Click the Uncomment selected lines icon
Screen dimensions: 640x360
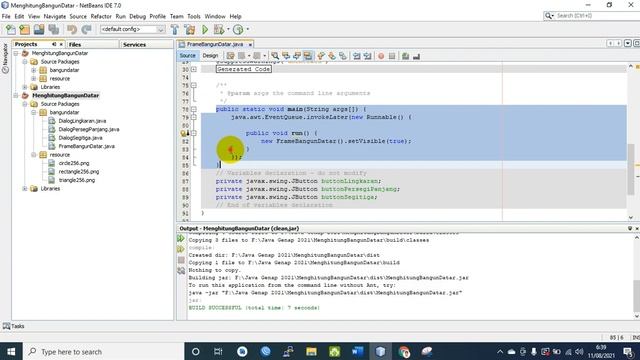click(x=416, y=56)
